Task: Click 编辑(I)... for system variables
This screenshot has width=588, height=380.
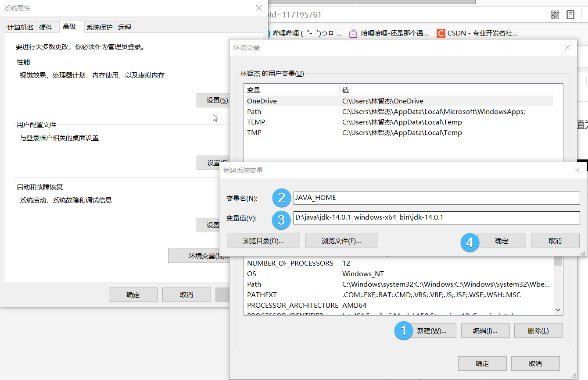Action: point(485,331)
